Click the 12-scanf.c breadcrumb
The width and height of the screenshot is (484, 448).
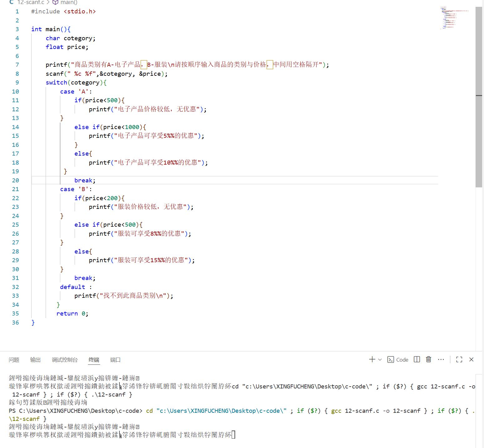[x=31, y=2]
